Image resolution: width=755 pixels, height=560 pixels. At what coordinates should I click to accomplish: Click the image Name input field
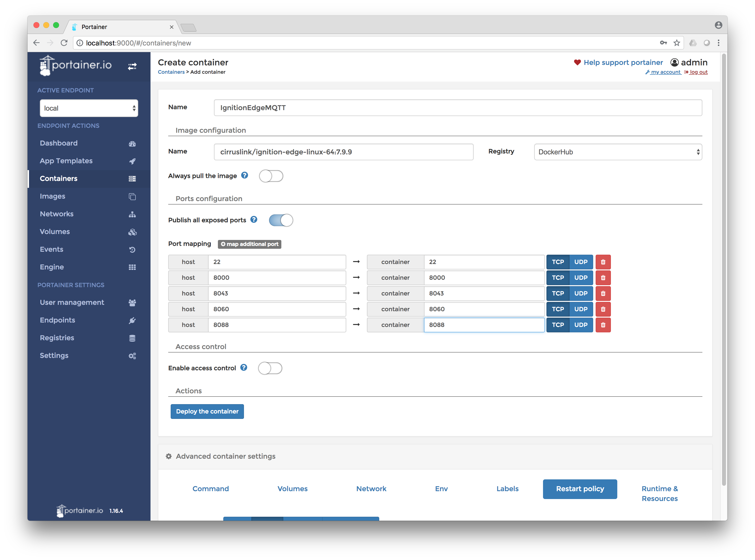click(343, 152)
